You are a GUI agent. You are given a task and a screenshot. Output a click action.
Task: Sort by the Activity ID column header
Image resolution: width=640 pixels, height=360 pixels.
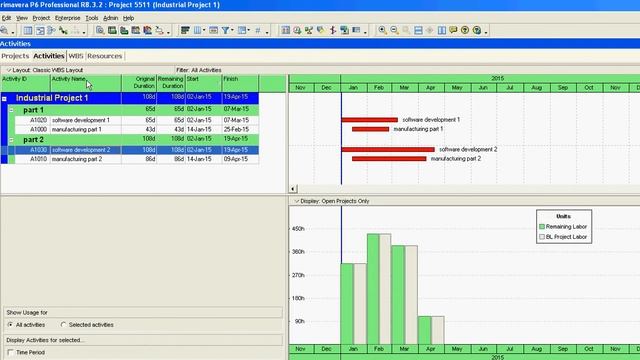(x=25, y=83)
